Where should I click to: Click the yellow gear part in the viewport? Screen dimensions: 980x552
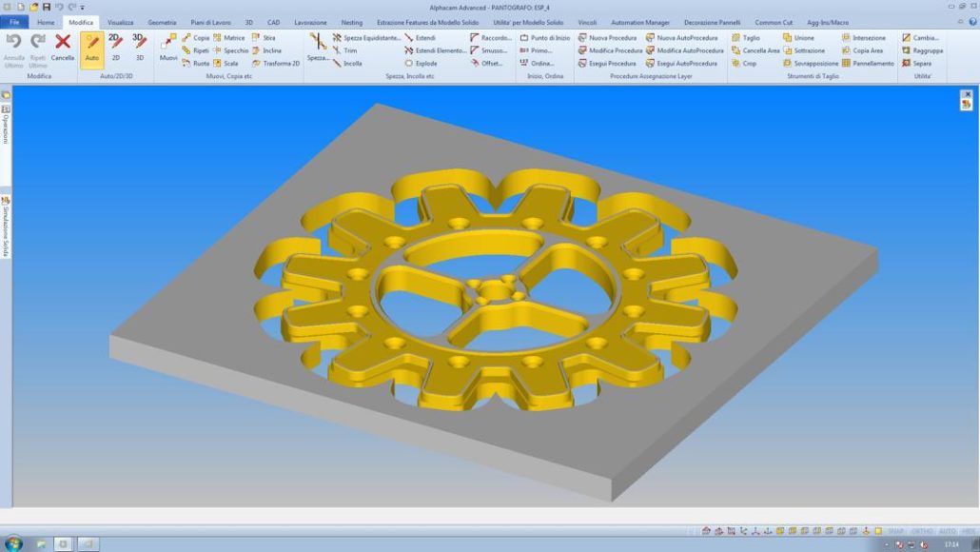pyautogui.click(x=496, y=292)
